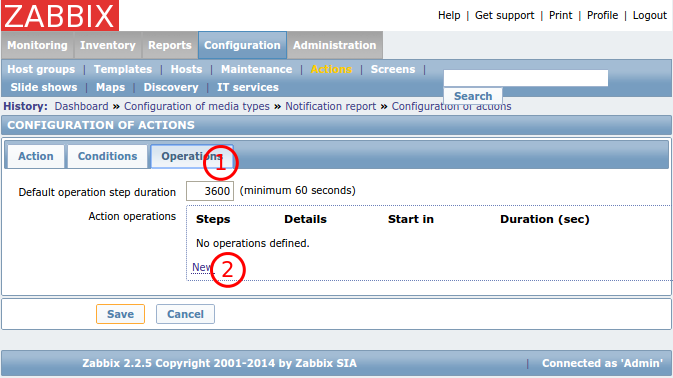Open Get support link
The image size is (673, 378).
pyautogui.click(x=504, y=15)
